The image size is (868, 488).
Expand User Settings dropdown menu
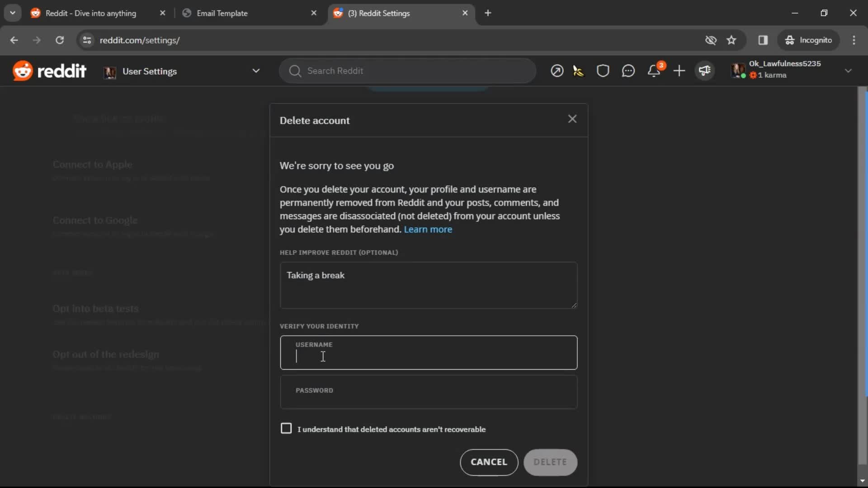coord(256,71)
